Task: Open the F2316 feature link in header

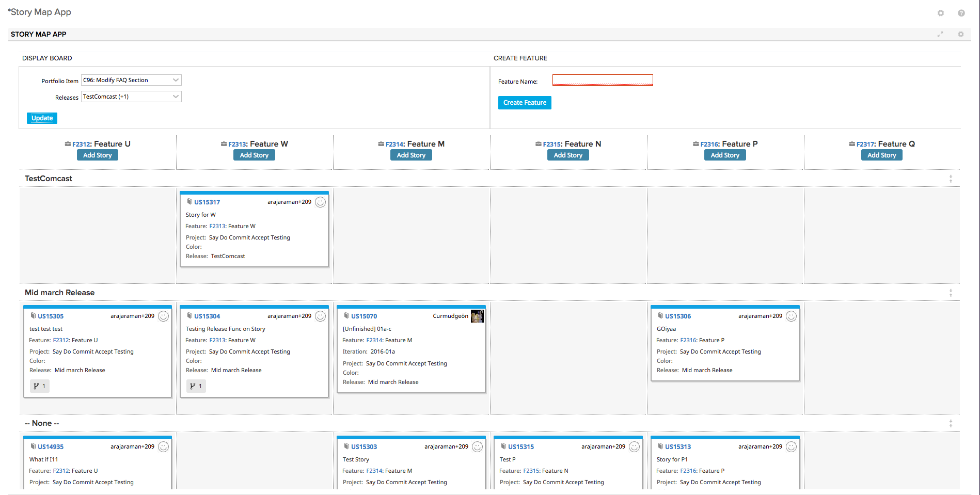Action: 709,145
